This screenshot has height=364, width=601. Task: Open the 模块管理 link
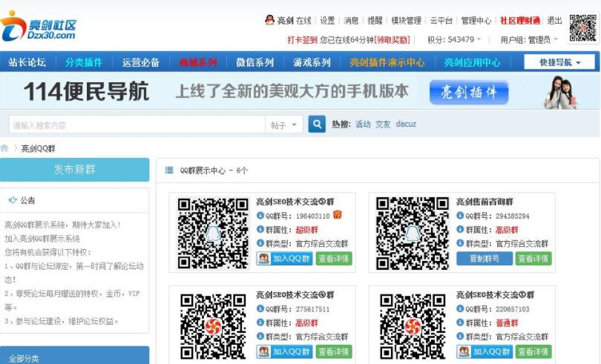tap(407, 20)
